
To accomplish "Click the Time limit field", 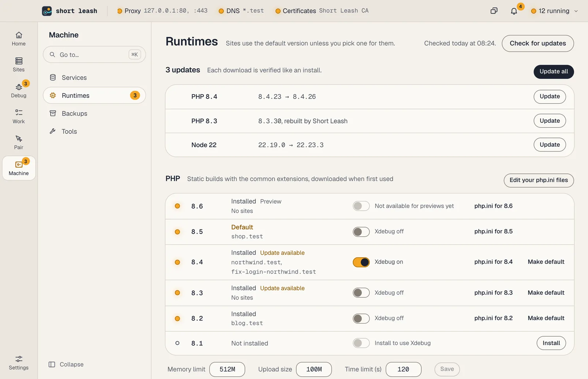I will click(403, 369).
